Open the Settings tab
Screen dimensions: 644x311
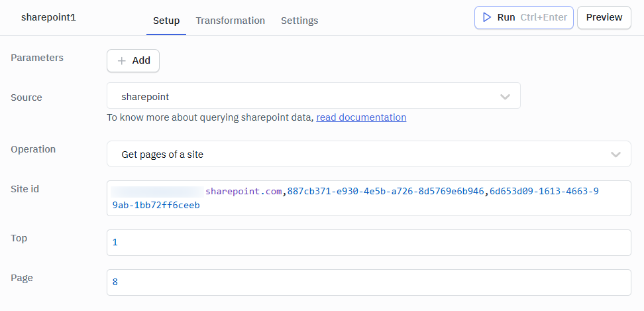[x=299, y=21]
